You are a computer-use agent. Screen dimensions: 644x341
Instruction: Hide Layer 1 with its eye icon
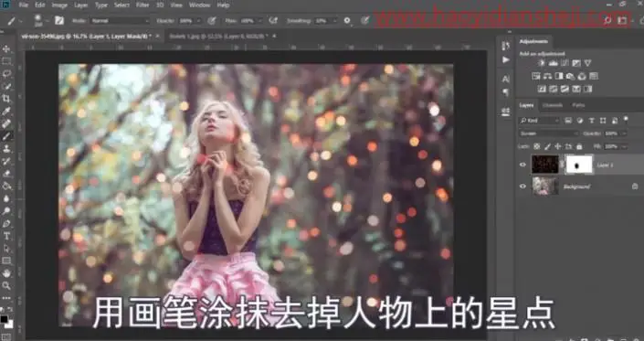pyautogui.click(x=523, y=165)
